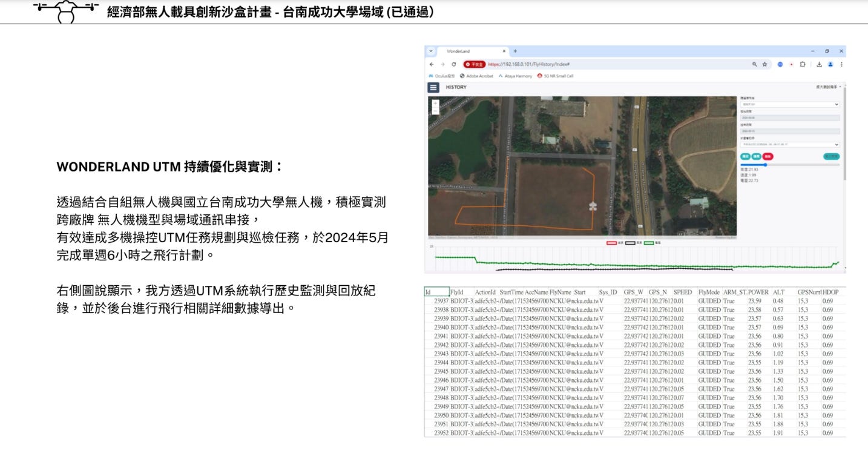Open the browser profile avatar
Screen dimensions: 868x459
pos(830,64)
